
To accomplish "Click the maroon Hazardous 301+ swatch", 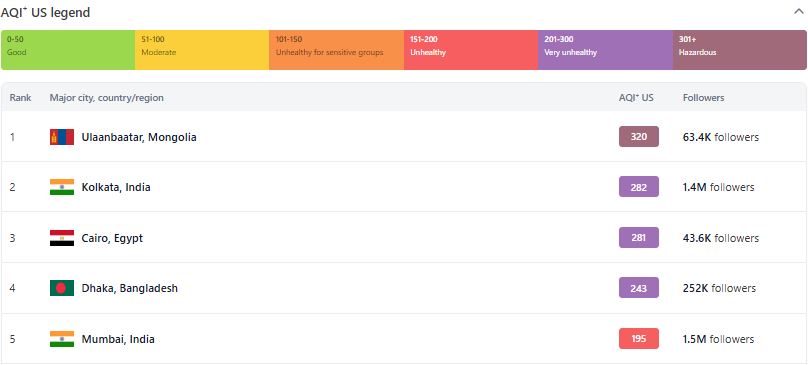I will tap(739, 50).
